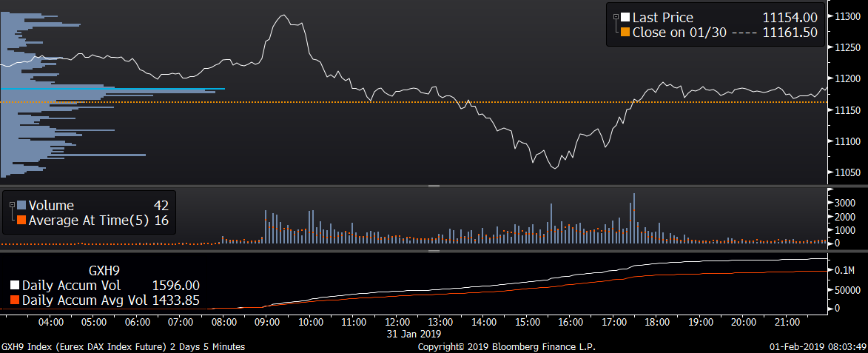The image size is (868, 353).
Task: Click the 16:00 time axis label
Action: (x=571, y=323)
